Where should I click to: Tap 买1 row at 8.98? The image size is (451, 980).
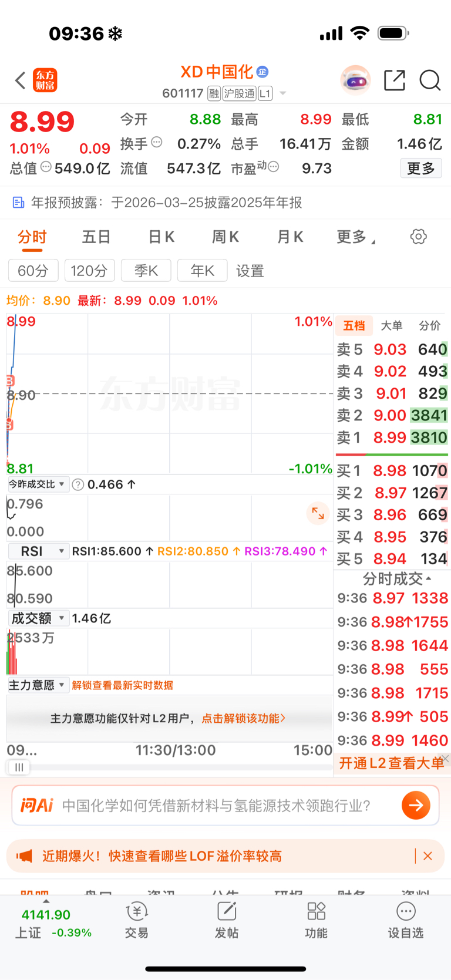pos(392,470)
